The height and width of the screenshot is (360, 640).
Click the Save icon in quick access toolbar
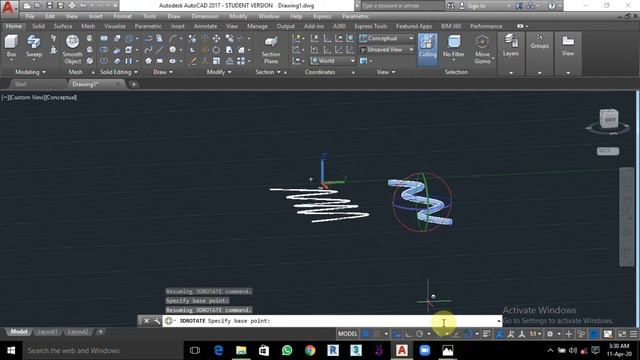click(49, 6)
